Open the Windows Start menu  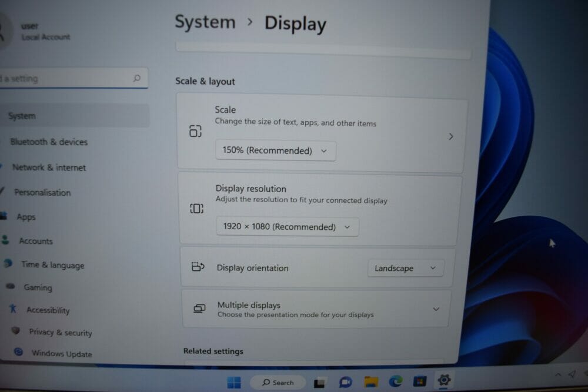[234, 383]
